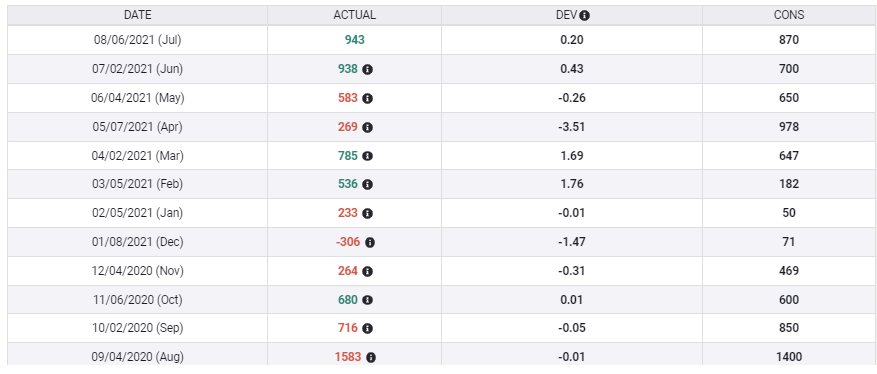Click the info icon in DEV header
Image resolution: width=877 pixels, height=374 pixels.
click(x=584, y=16)
